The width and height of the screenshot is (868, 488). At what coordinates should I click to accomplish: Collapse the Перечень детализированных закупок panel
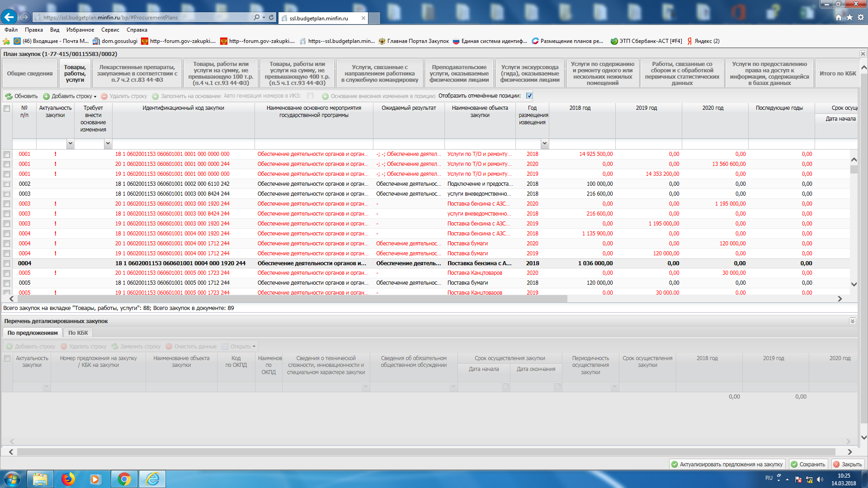click(x=852, y=321)
